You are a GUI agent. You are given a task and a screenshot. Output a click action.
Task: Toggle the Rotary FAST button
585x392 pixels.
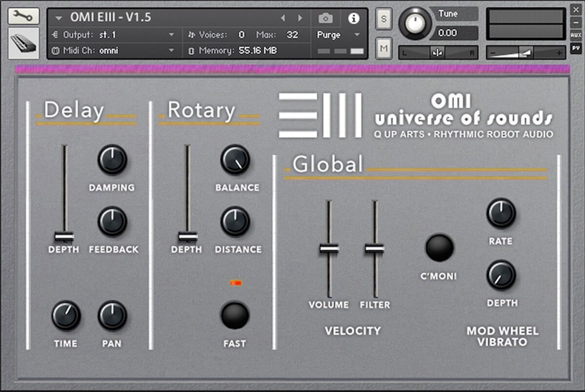(235, 315)
